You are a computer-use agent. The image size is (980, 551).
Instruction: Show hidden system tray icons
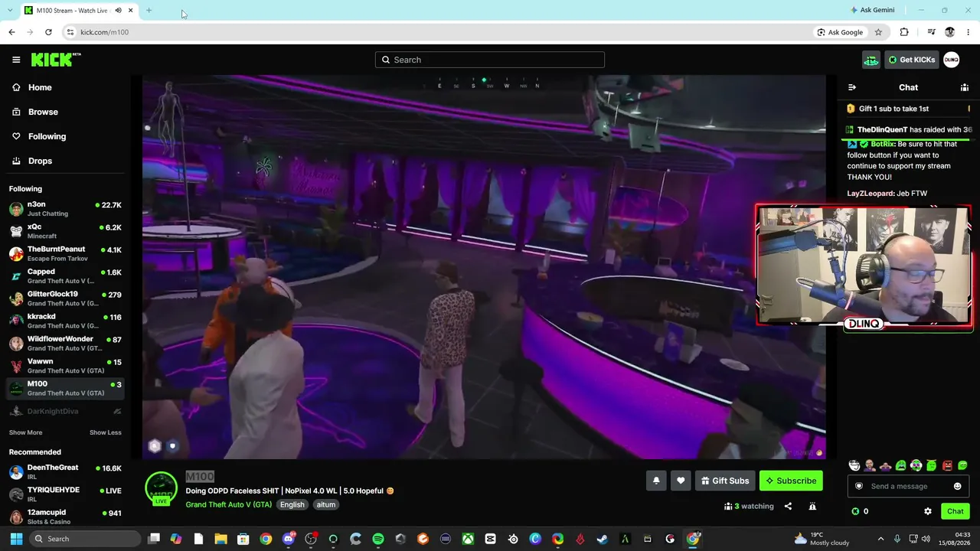880,539
